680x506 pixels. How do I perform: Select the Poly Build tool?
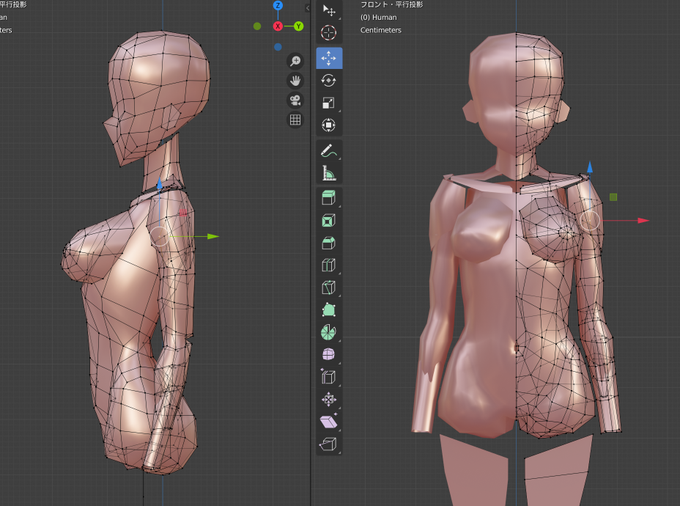click(x=329, y=310)
